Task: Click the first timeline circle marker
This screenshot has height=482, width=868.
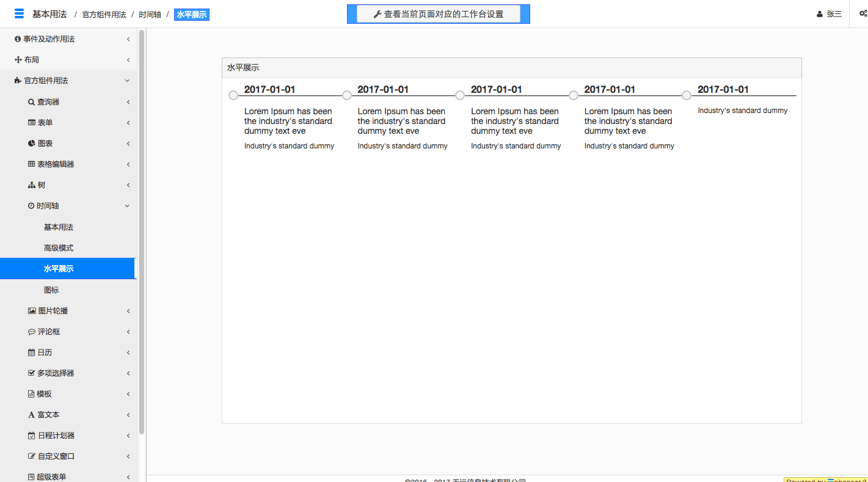Action: [233, 95]
